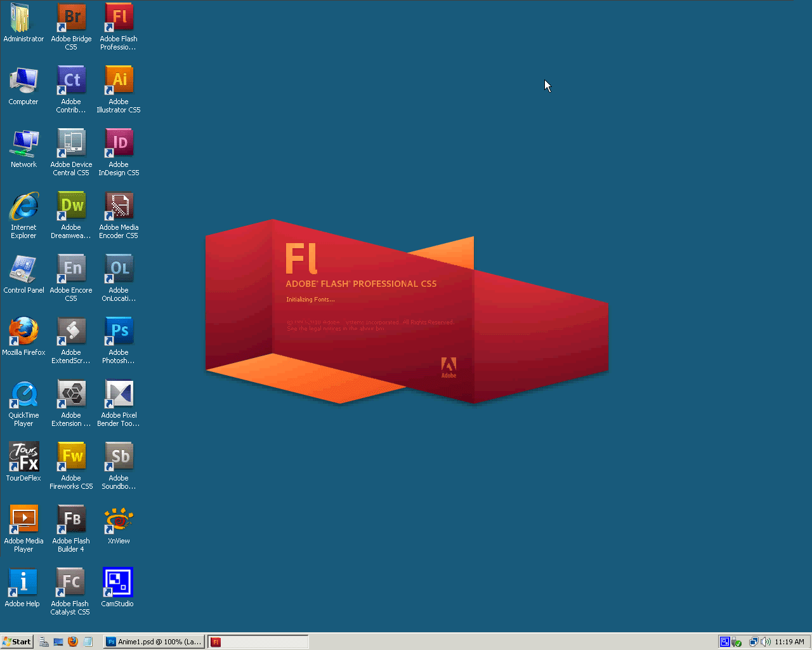Click the server icon in Quick Launch

pos(44,642)
